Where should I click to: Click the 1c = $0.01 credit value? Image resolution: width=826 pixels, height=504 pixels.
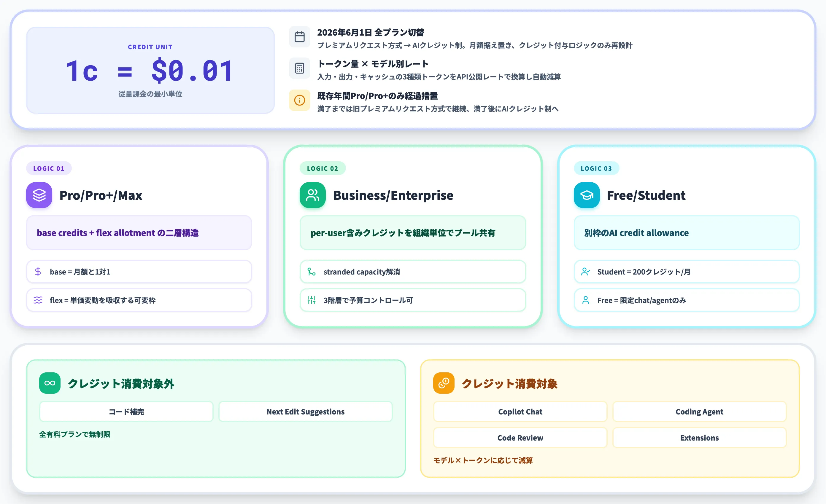pyautogui.click(x=150, y=70)
